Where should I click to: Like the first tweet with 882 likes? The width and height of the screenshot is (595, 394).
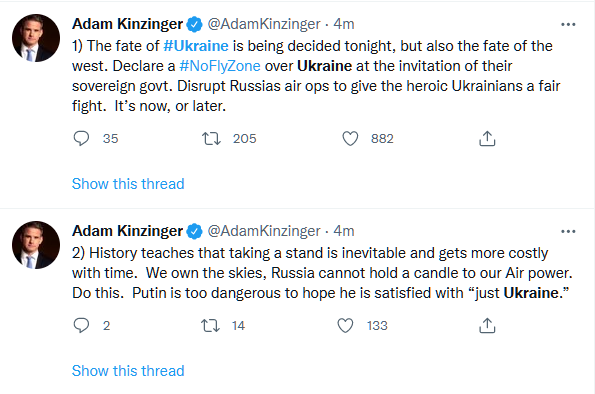pyautogui.click(x=350, y=139)
